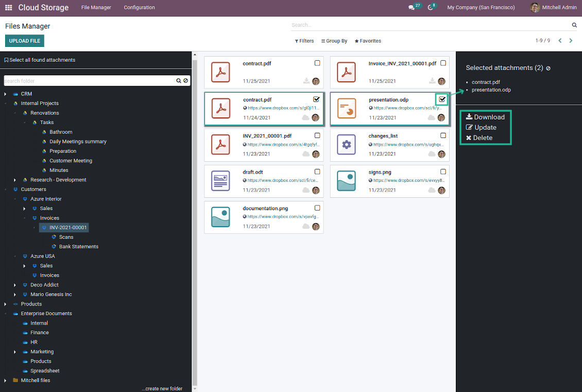This screenshot has height=392, width=582.
Task: Click the image icon of documentation.png
Action: click(220, 217)
